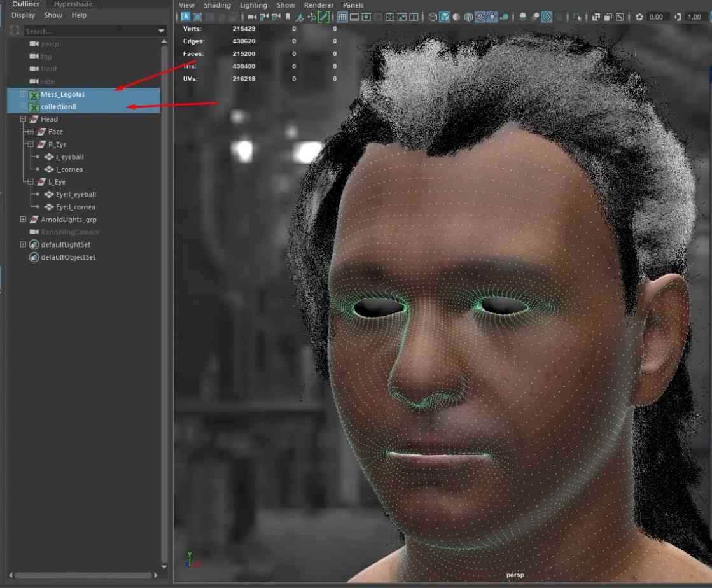Open camera attributes icon

coord(276,17)
